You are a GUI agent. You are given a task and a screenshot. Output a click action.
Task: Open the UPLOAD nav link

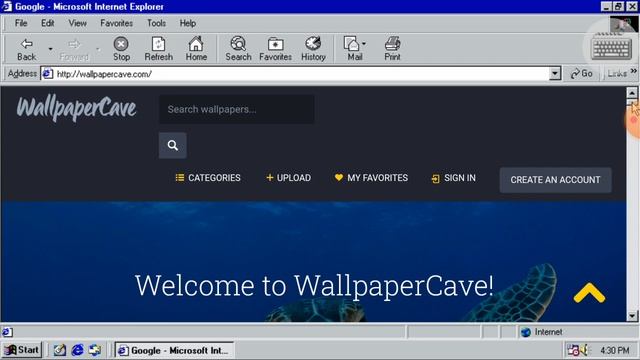(289, 178)
